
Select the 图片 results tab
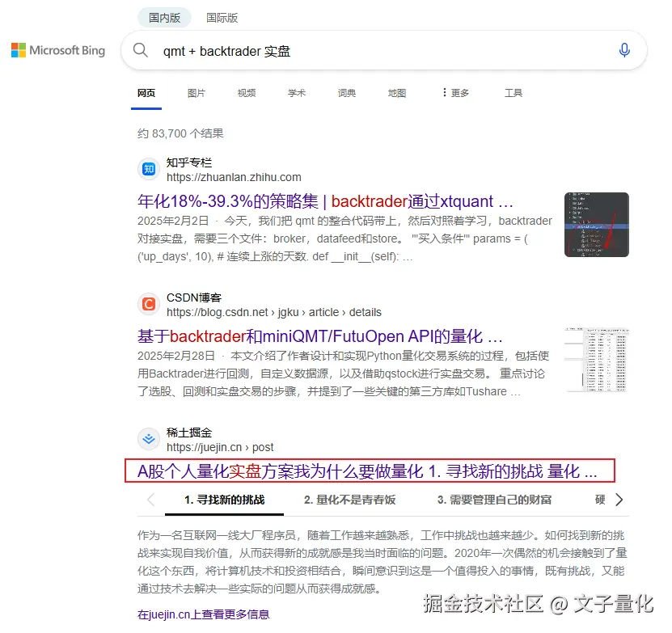[x=197, y=93]
